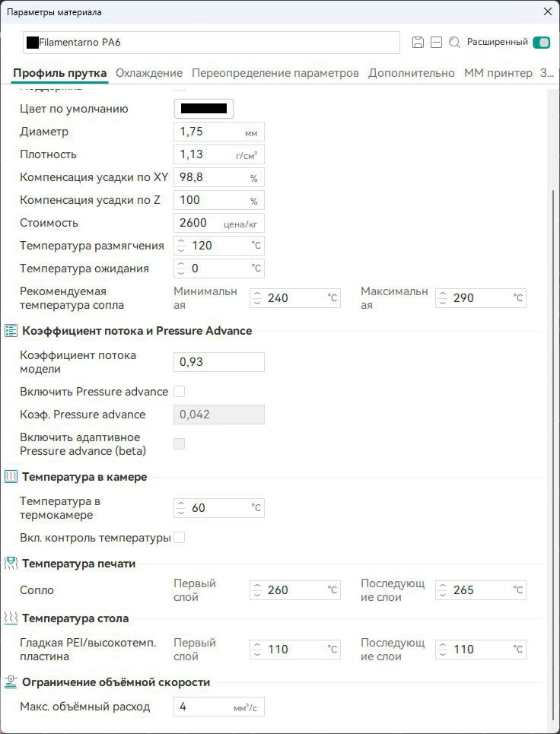Check the Вкл. контроль температуры box
The height and width of the screenshot is (734, 560).
[x=180, y=538]
